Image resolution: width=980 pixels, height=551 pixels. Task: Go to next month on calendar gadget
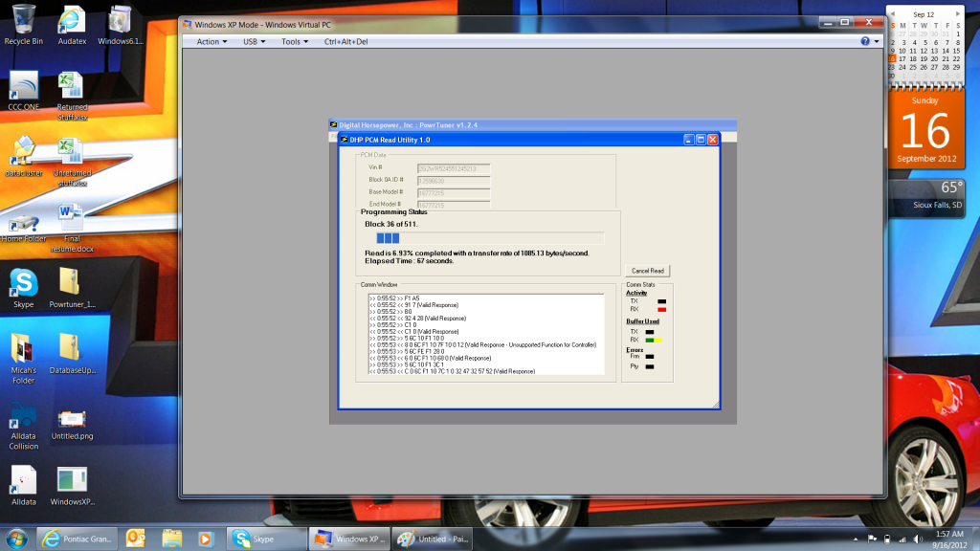957,13
